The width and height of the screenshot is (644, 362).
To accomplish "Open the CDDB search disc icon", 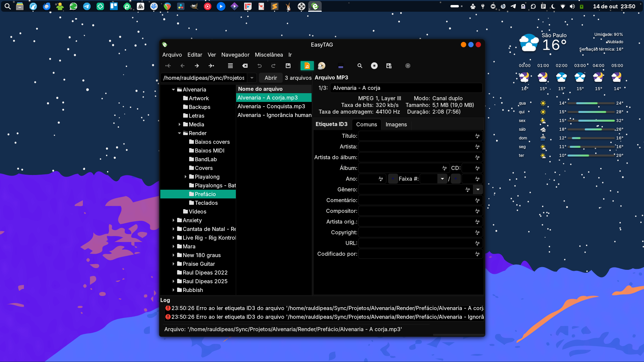I will (374, 66).
